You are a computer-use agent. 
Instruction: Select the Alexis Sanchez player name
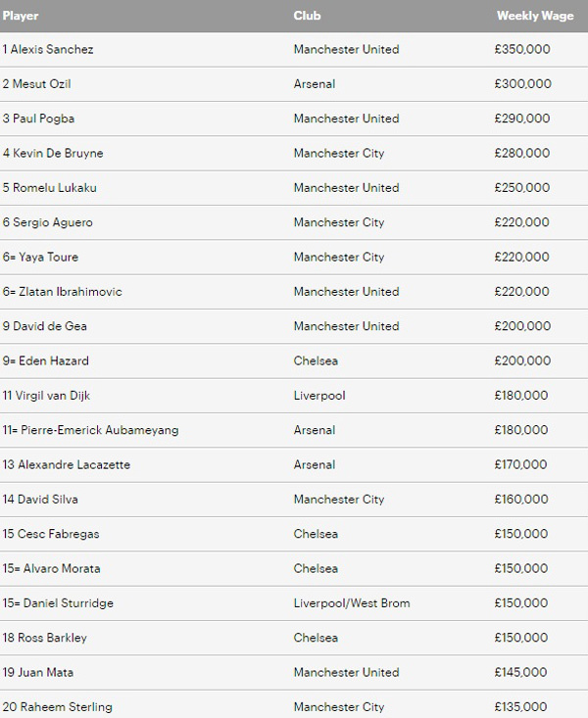(53, 49)
